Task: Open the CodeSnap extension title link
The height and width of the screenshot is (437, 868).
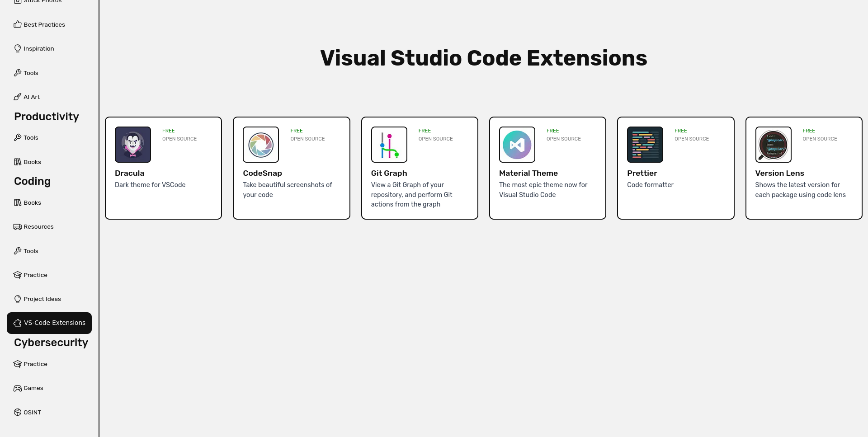Action: coord(262,173)
